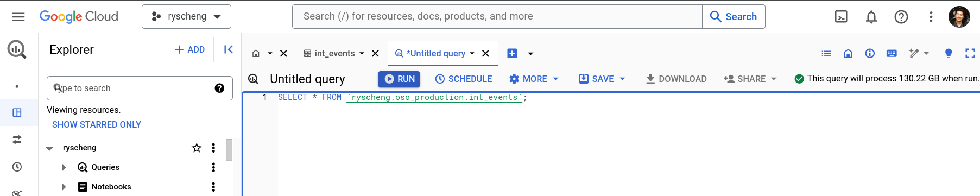
Task: Open the Explorer workspace sidebar icon
Action: [x=17, y=112]
